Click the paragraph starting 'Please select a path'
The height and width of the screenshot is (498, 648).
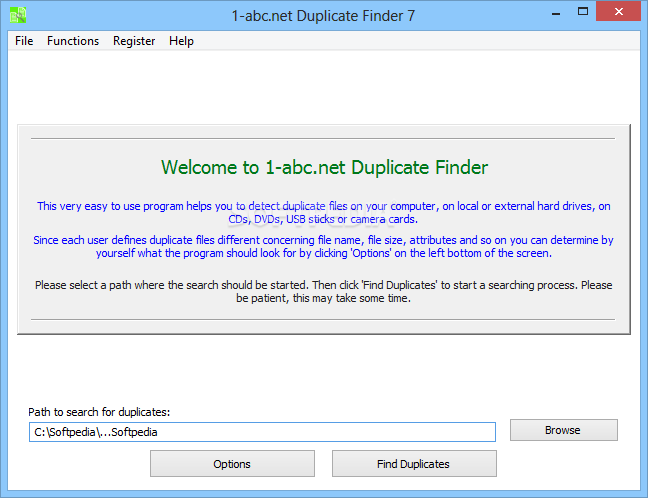(324, 291)
